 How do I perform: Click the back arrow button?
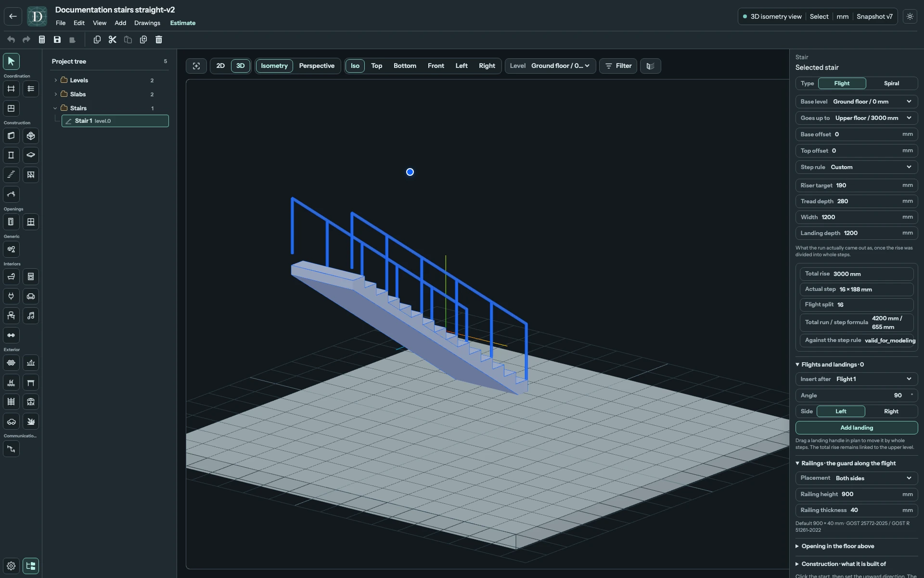click(x=13, y=16)
